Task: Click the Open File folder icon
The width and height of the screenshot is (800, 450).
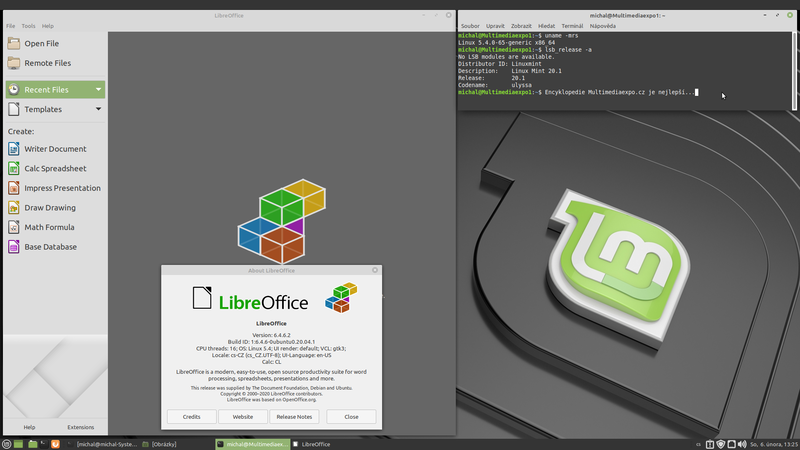Action: [14, 43]
